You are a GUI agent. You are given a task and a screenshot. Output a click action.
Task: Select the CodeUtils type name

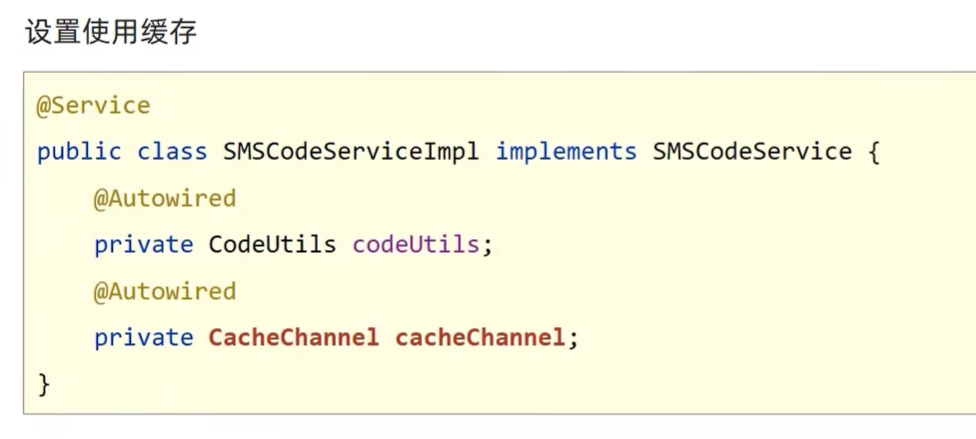pos(272,245)
